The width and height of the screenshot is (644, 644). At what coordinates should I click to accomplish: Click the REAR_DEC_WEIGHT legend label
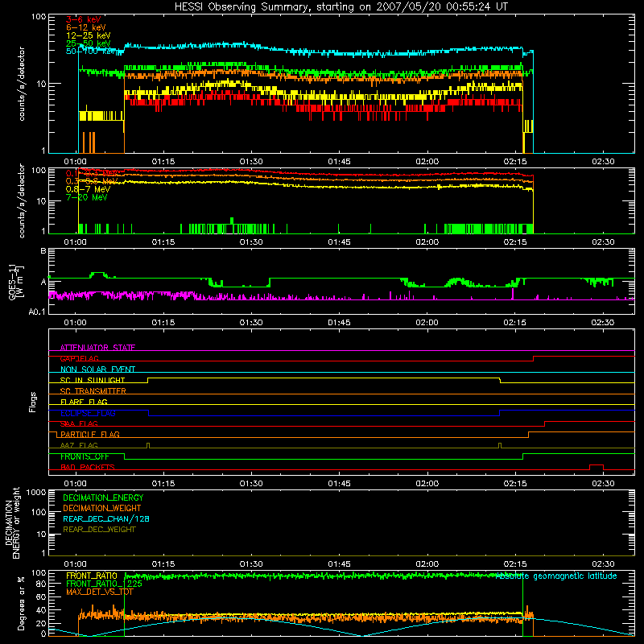click(99, 530)
